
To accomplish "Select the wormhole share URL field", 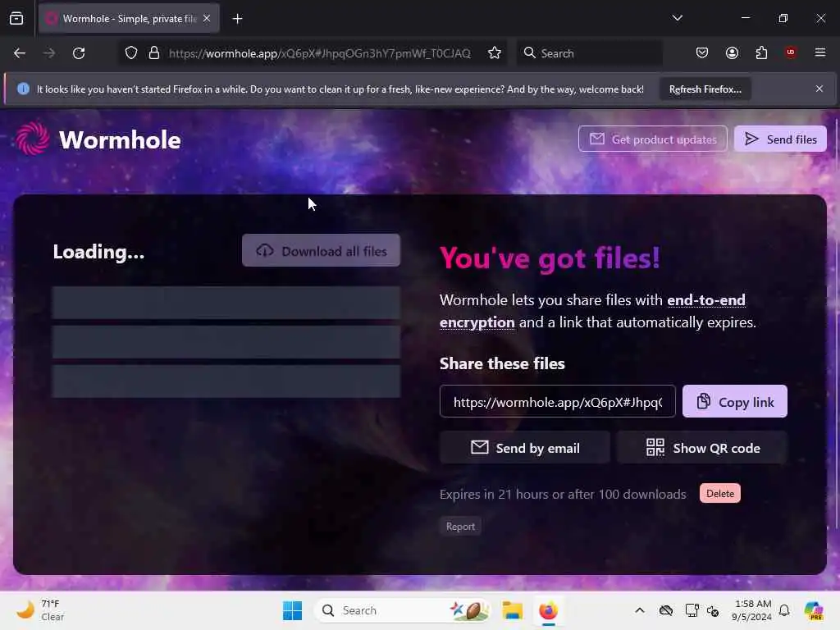I will tap(557, 402).
